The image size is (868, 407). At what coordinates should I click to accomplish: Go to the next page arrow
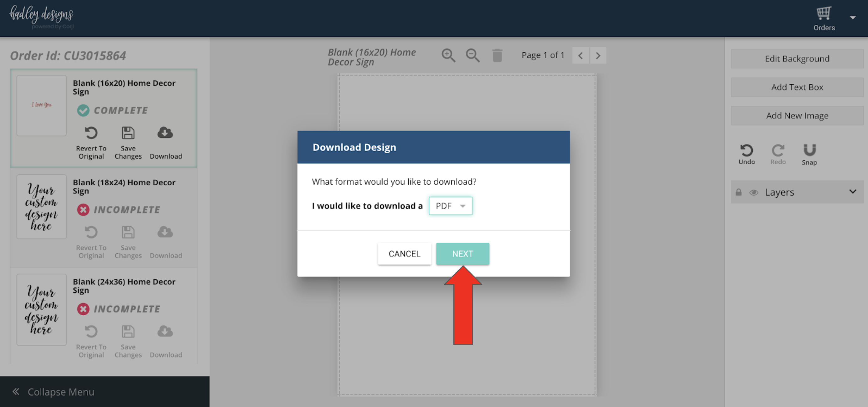(x=598, y=56)
